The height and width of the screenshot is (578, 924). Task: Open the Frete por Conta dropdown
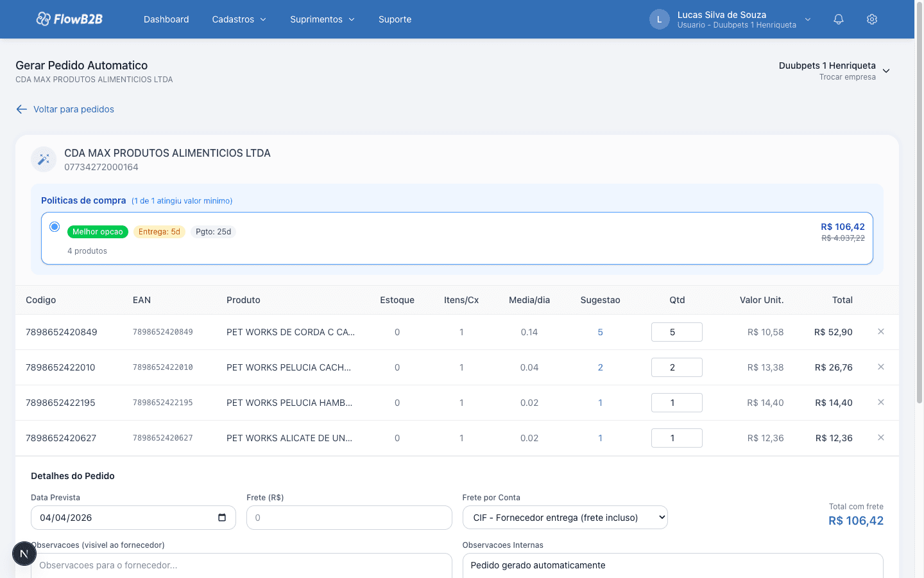click(x=565, y=518)
